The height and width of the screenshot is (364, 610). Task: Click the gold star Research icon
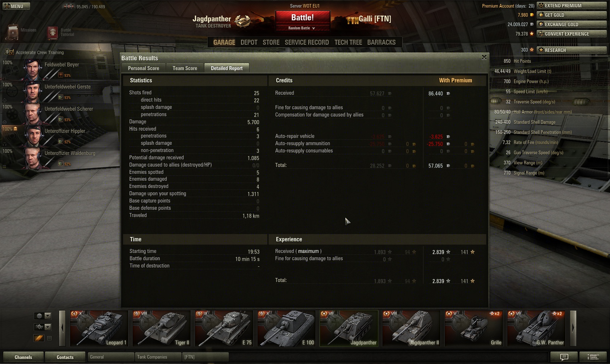541,50
